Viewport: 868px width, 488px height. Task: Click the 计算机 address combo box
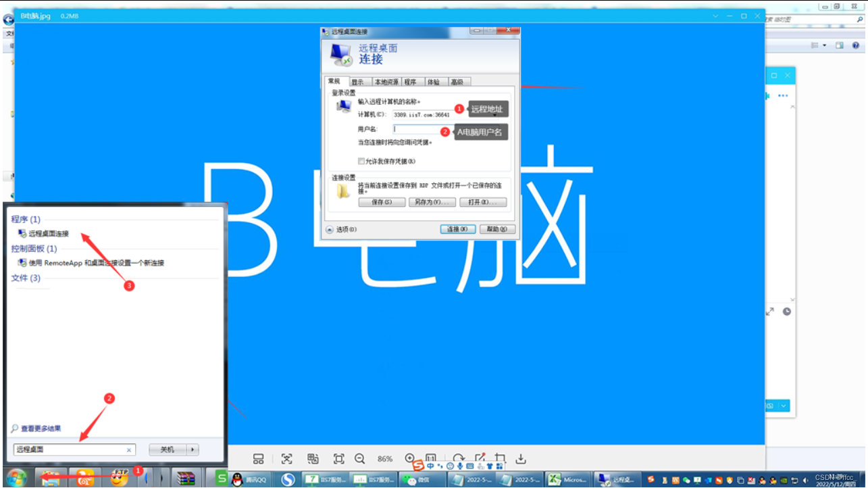point(444,114)
